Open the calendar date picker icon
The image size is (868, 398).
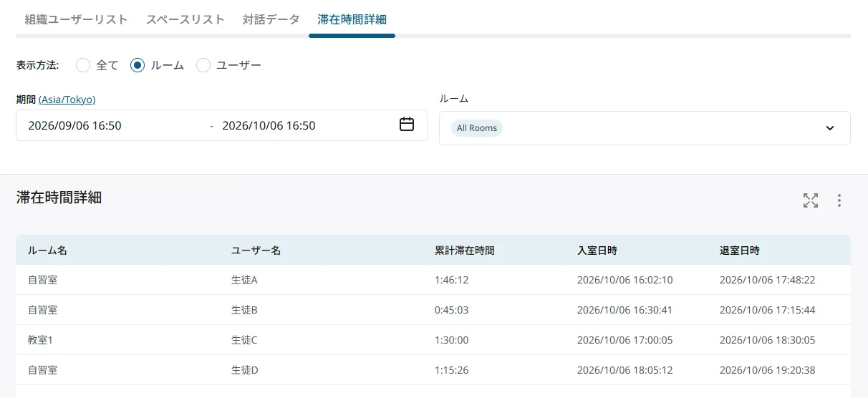(x=407, y=125)
